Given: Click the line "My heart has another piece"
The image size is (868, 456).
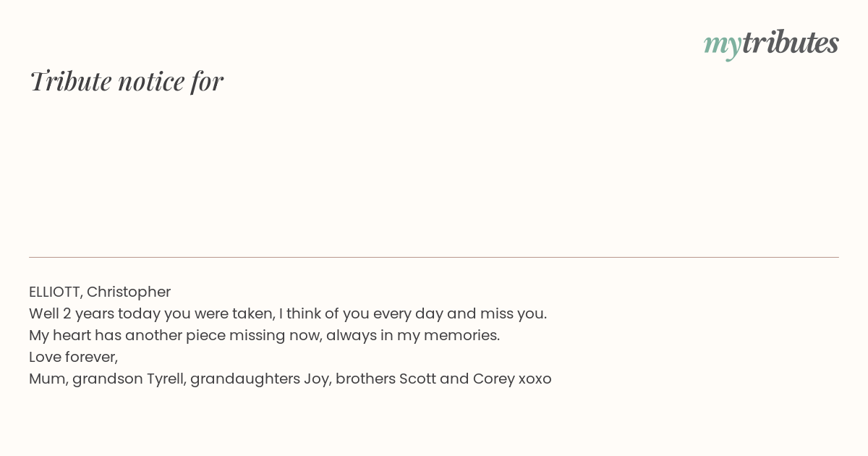Looking at the screenshot, I should [x=265, y=335].
